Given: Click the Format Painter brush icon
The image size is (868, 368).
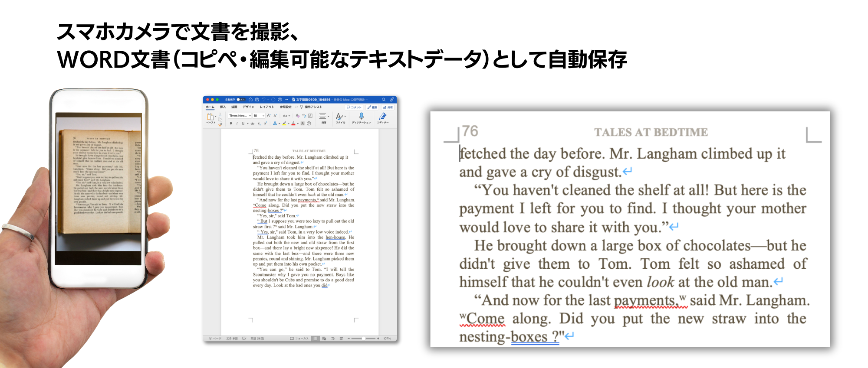Looking at the screenshot, I should 220,125.
